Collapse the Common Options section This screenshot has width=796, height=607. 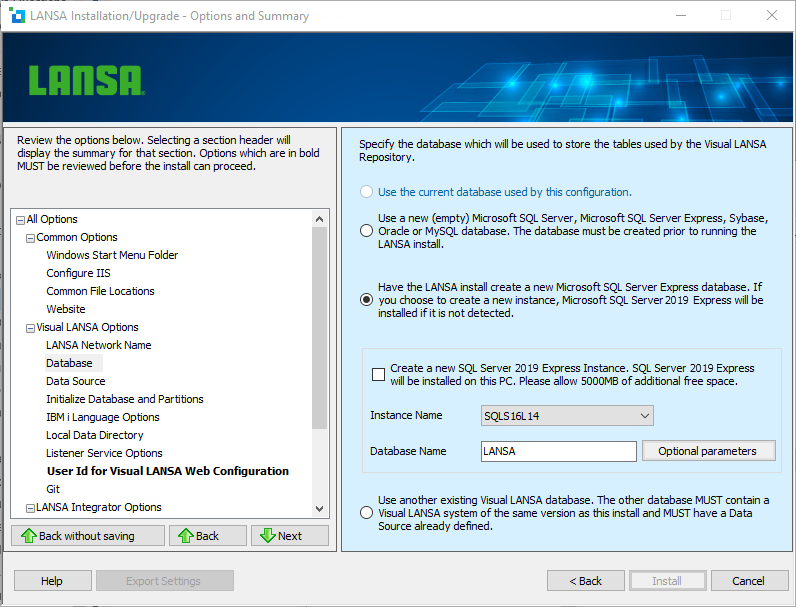pyautogui.click(x=30, y=238)
